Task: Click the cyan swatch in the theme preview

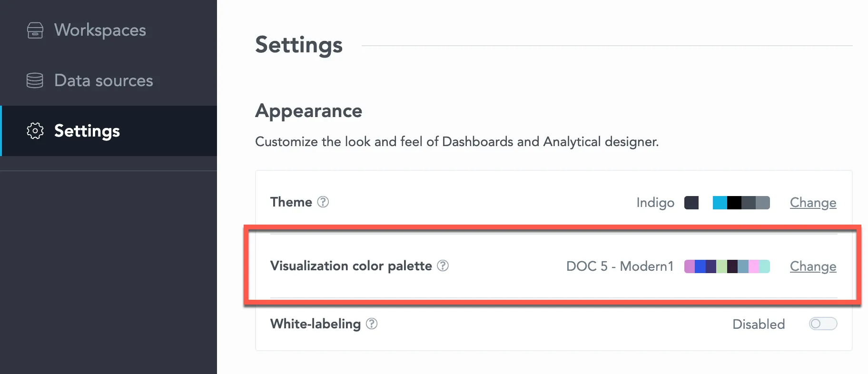Action: coord(720,202)
